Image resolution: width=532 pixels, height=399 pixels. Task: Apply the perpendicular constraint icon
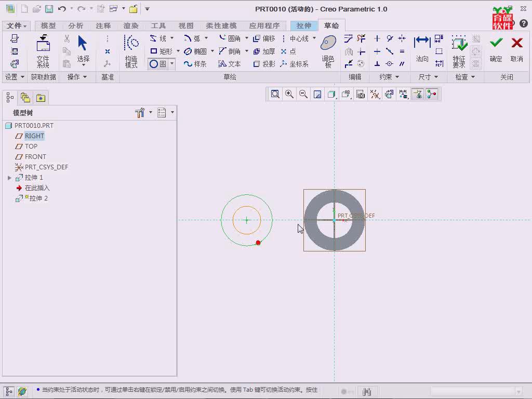377,64
